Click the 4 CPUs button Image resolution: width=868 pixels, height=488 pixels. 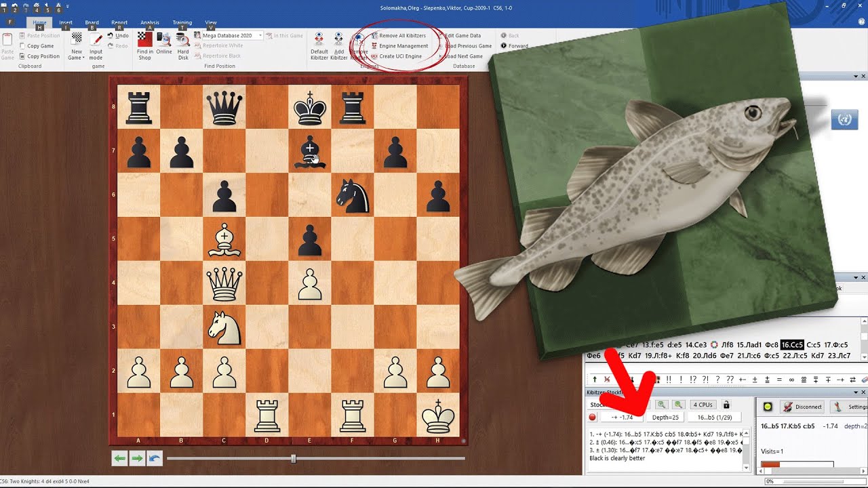(702, 405)
